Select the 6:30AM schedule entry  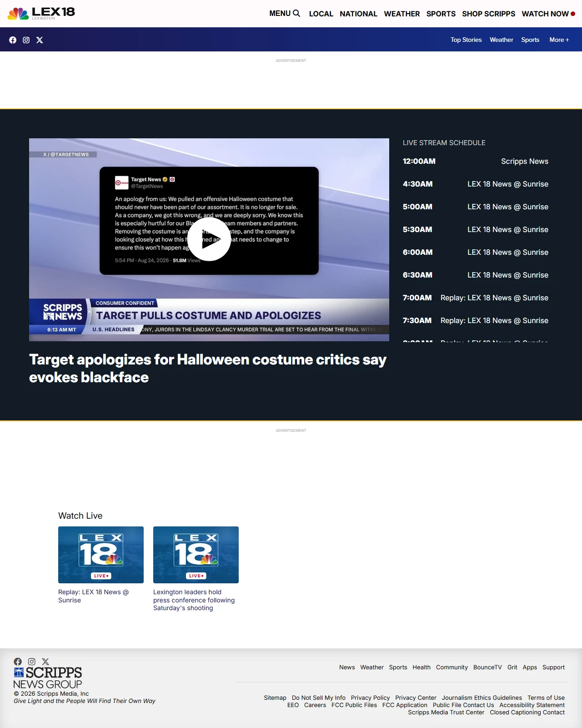coord(476,275)
